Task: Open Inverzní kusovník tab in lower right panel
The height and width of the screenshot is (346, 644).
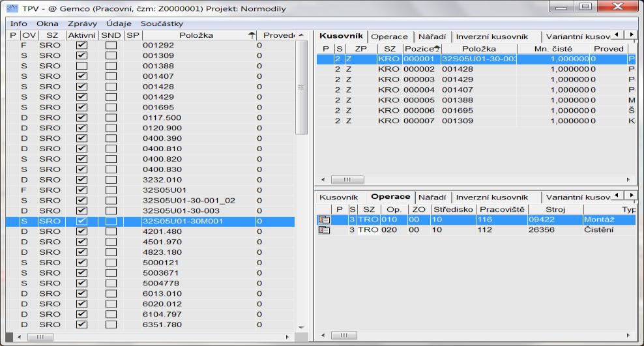Action: click(492, 197)
